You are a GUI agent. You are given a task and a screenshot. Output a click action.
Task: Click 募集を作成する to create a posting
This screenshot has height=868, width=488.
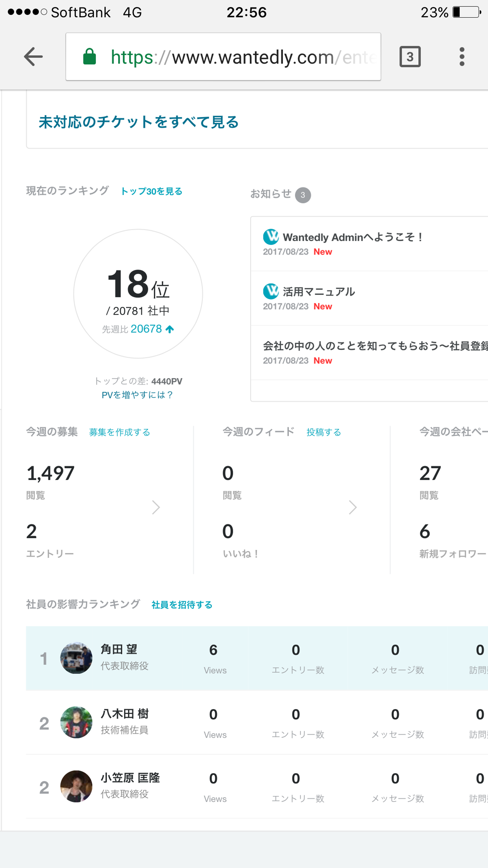tap(119, 432)
